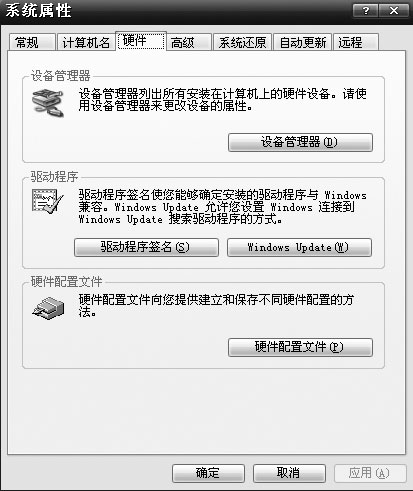Open 设备管理器(D) button
413x491 pixels.
tap(300, 142)
